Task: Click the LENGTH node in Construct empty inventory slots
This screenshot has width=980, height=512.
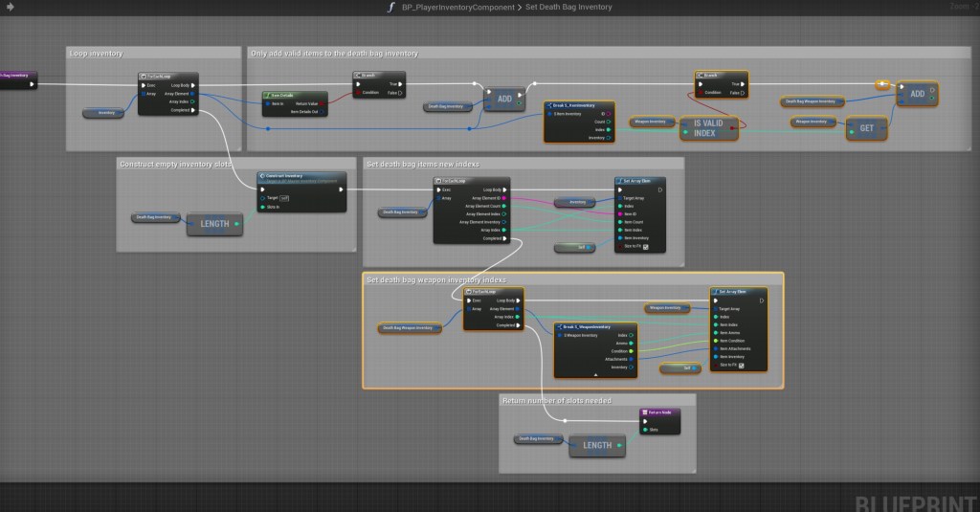Action: coord(213,223)
